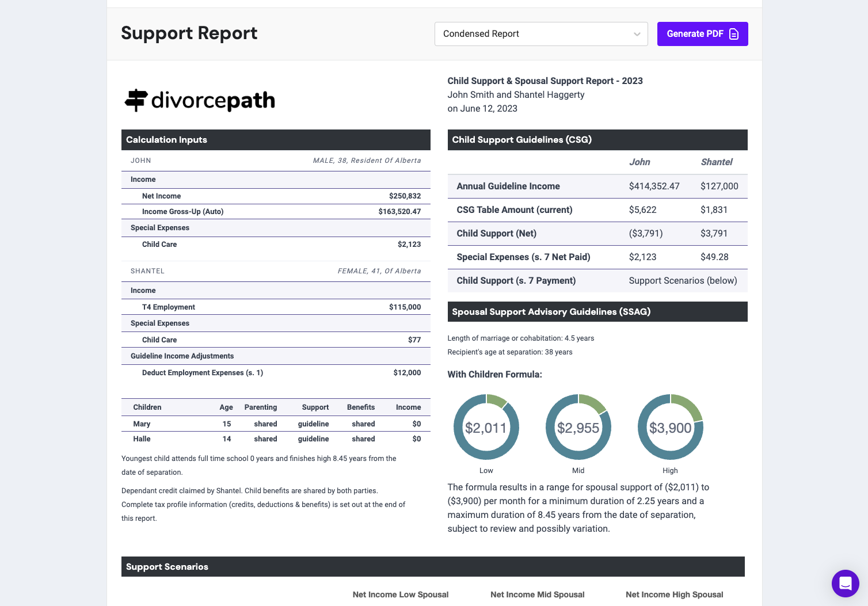Click the Mid spousal support $2,955 chart
This screenshot has height=606, width=868.
[578, 428]
